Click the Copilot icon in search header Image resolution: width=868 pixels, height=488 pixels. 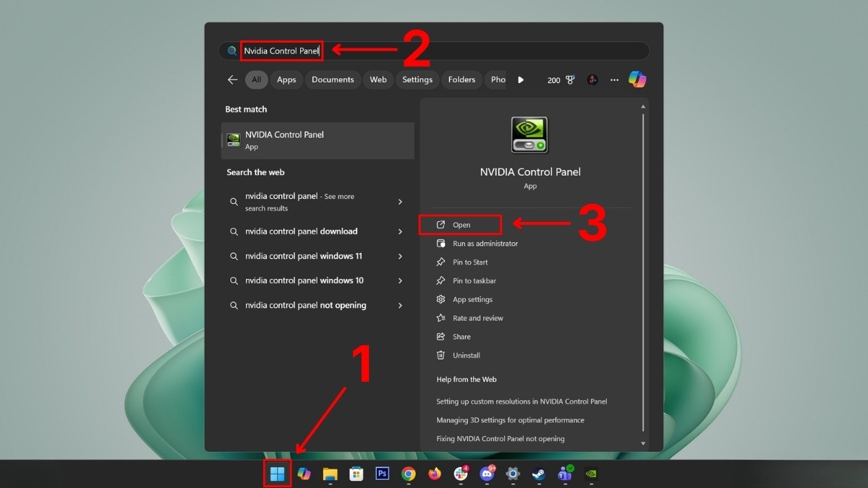(637, 80)
